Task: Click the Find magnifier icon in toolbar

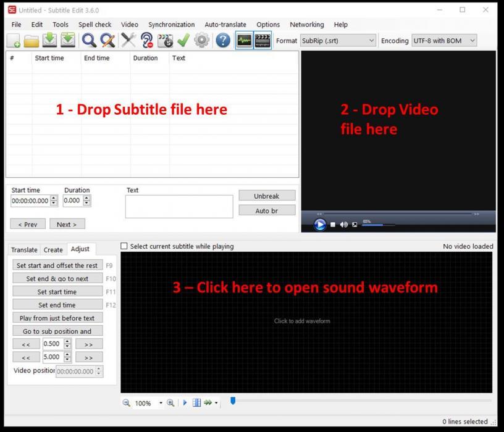Action: pos(89,41)
